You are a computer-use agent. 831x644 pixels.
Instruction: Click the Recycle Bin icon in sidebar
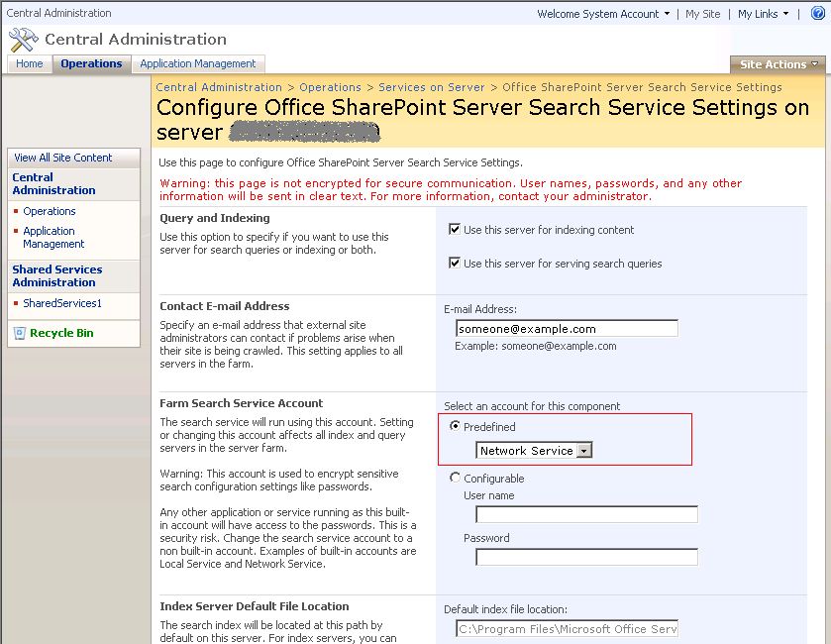(20, 333)
